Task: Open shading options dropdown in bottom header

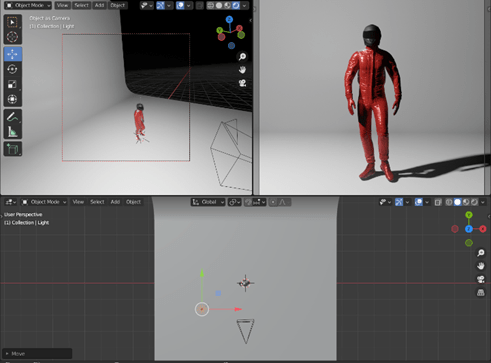Action: 483,202
